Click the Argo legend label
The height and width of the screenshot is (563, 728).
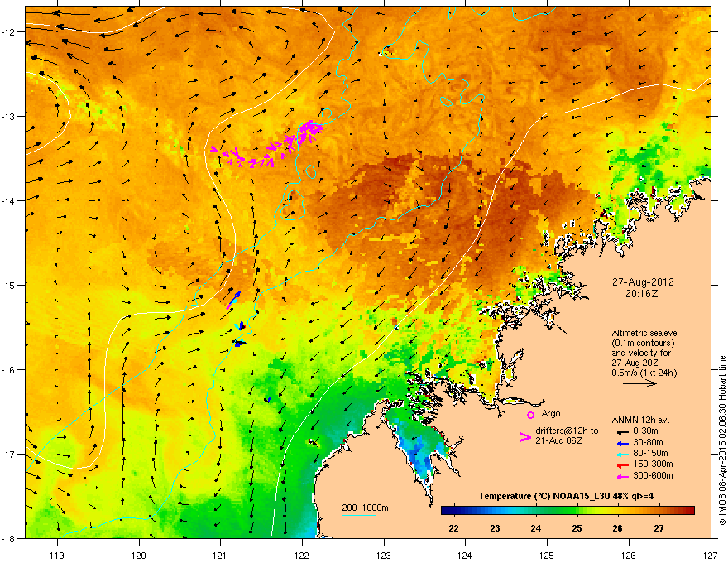tap(551, 414)
